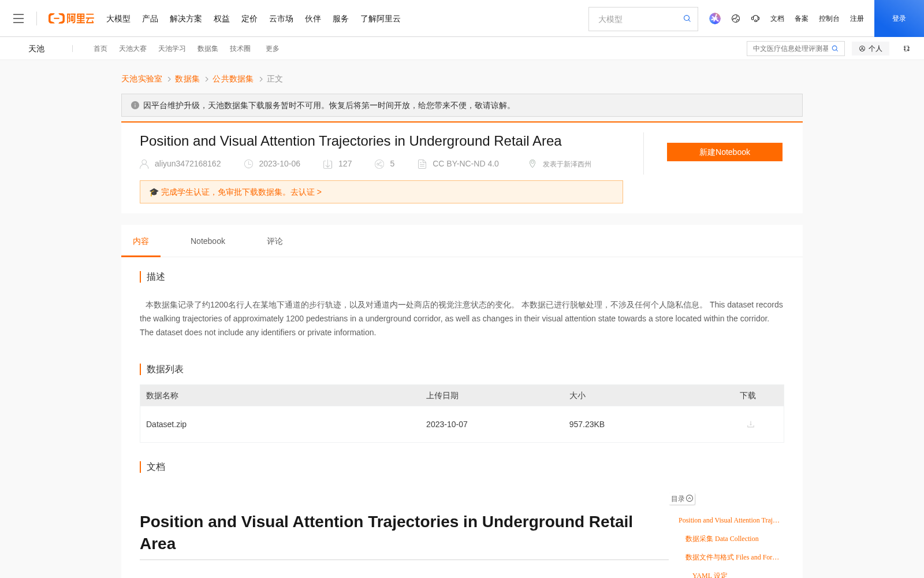Viewport: 924px width, 578px height.
Task: Open the 服务 menu item
Action: click(341, 18)
